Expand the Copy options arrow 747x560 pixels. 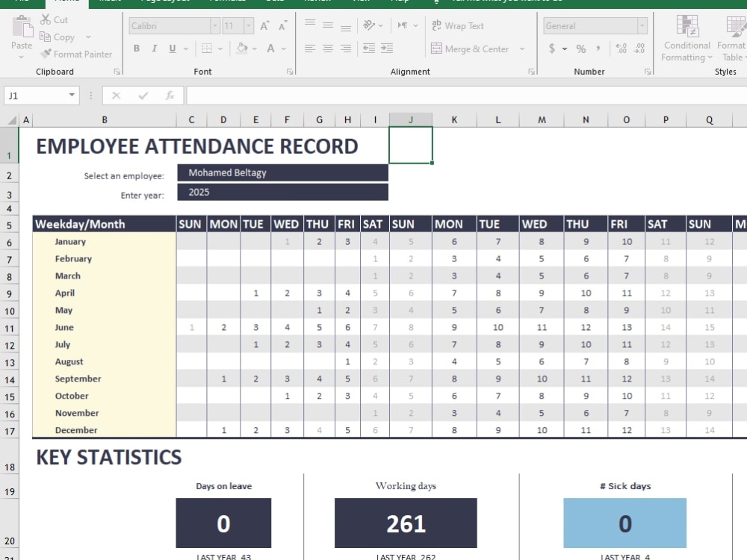click(x=88, y=37)
